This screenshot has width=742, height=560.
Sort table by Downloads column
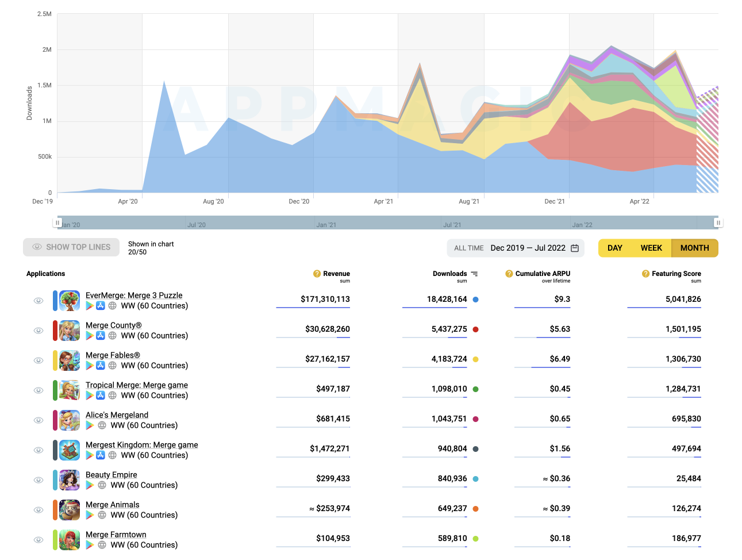click(449, 274)
